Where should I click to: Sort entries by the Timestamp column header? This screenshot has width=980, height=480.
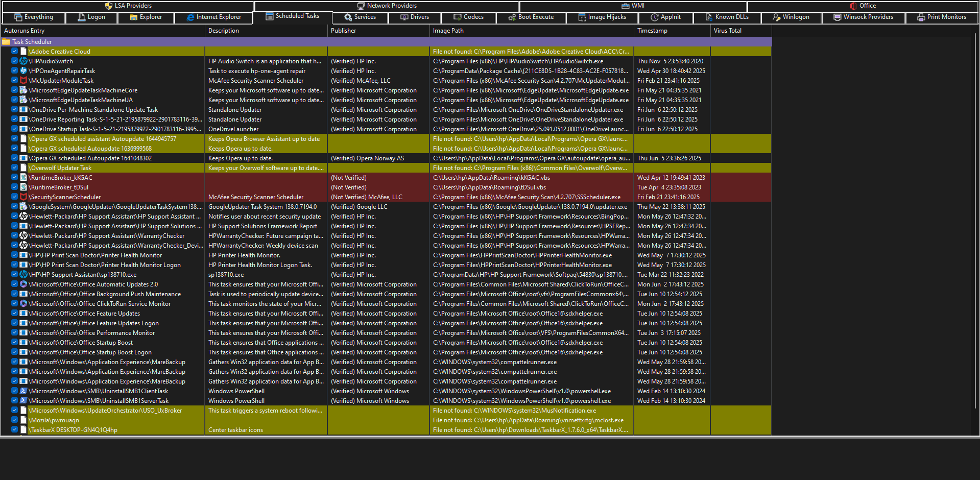[x=672, y=31]
